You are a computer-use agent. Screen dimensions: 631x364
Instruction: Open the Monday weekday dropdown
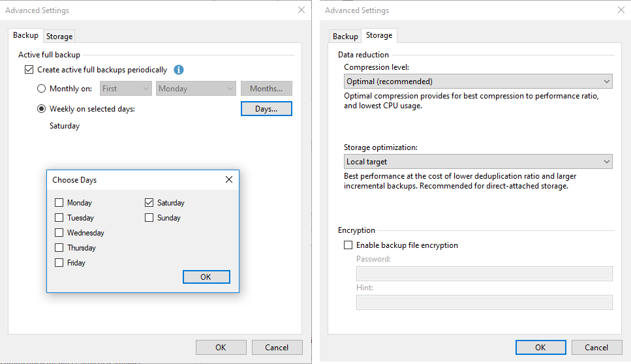point(196,89)
